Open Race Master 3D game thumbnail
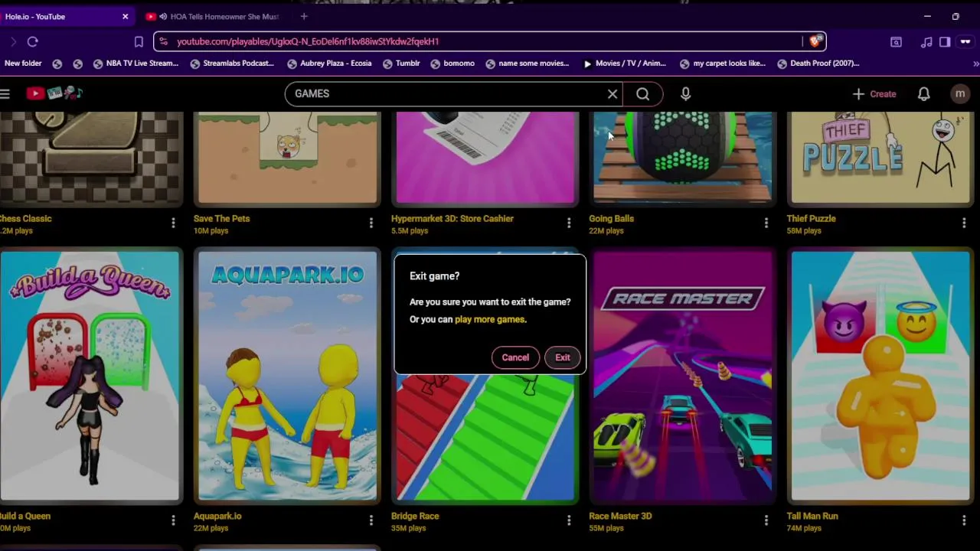The width and height of the screenshot is (980, 551). coord(683,376)
